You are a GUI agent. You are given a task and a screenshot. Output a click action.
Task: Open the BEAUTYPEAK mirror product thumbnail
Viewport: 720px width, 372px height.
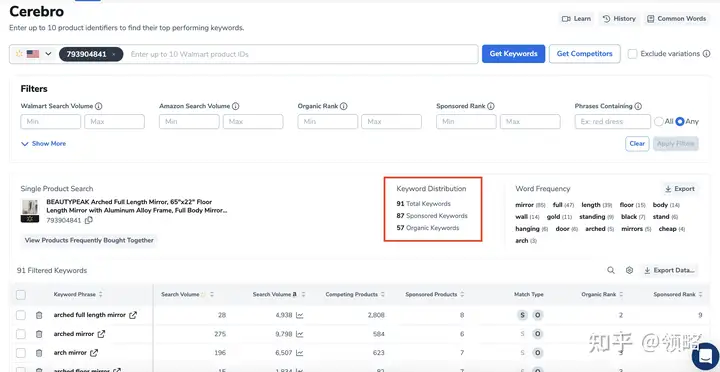pos(30,211)
